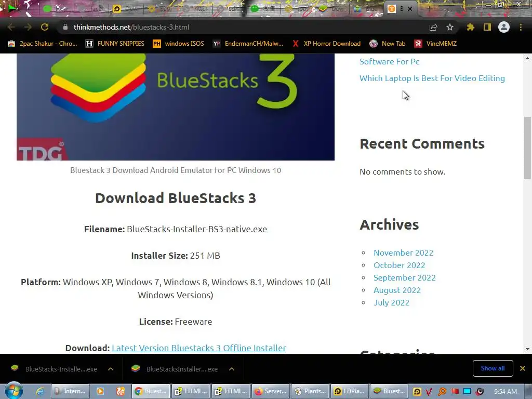Screen dimensions: 532x399
Task: Click the scrollbar down arrow
Action: click(527, 349)
